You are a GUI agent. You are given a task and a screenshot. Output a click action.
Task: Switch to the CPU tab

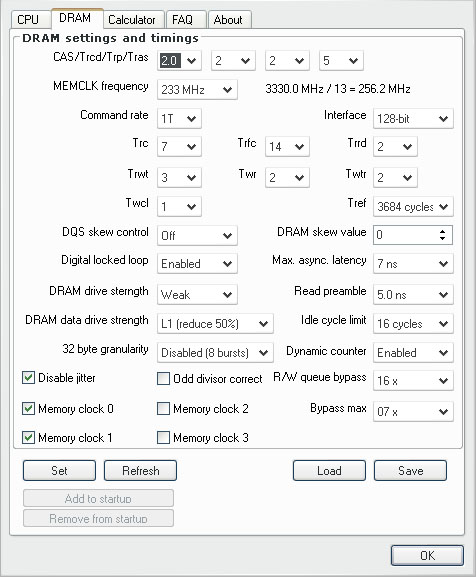coord(28,20)
